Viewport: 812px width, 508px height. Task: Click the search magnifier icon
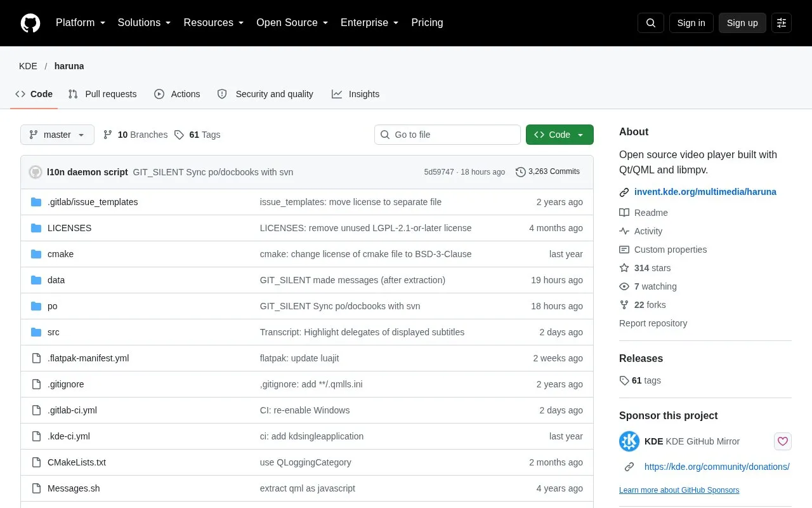(651, 23)
